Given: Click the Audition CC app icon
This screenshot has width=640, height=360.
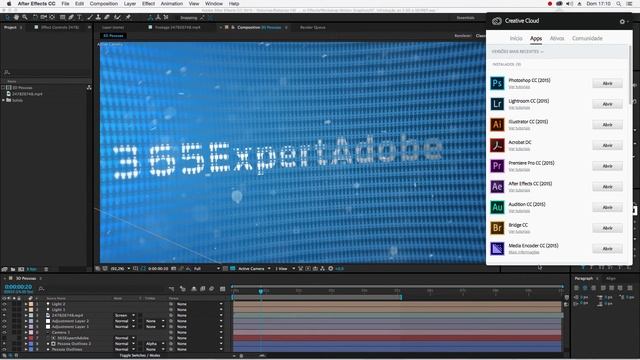Looking at the screenshot, I should (497, 207).
